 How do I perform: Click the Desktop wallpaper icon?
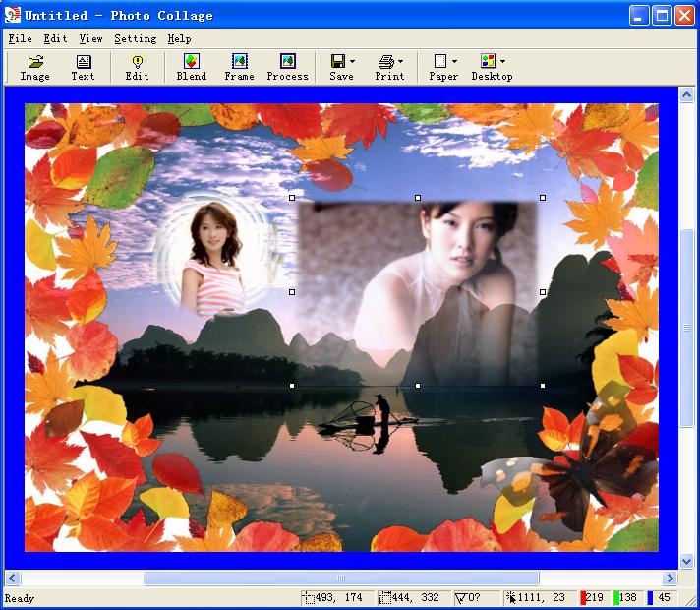[x=488, y=61]
